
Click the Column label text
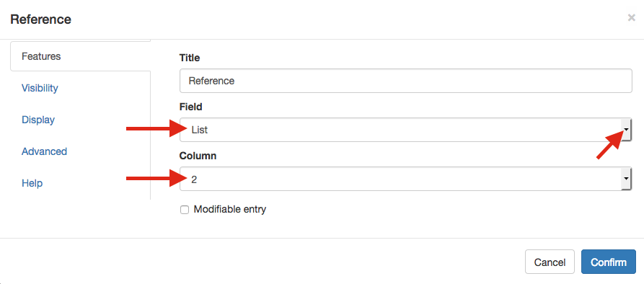pos(198,156)
